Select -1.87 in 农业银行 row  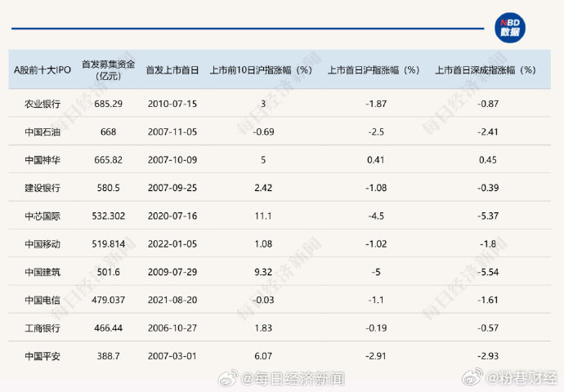click(x=376, y=104)
